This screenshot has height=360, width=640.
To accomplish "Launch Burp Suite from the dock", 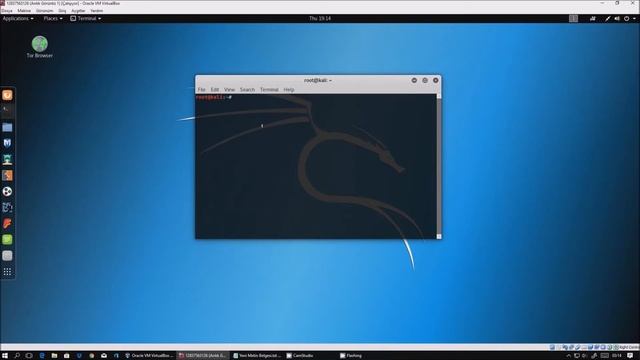I will pos(7,176).
